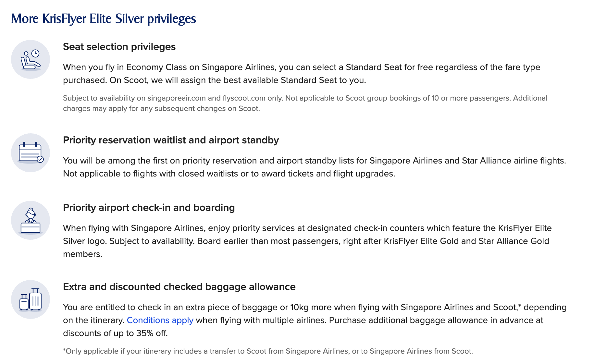Select the Seat selection privileges heading
This screenshot has height=364, width=607.
coord(119,47)
